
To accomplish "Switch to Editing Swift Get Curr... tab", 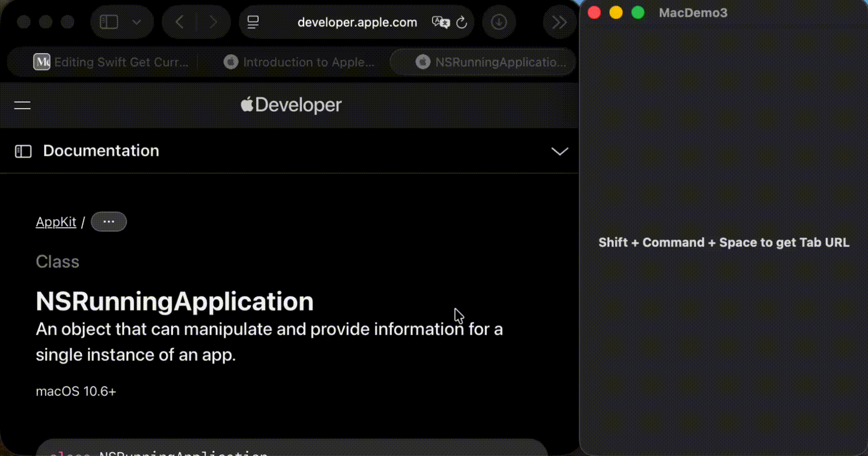I will coord(111,62).
